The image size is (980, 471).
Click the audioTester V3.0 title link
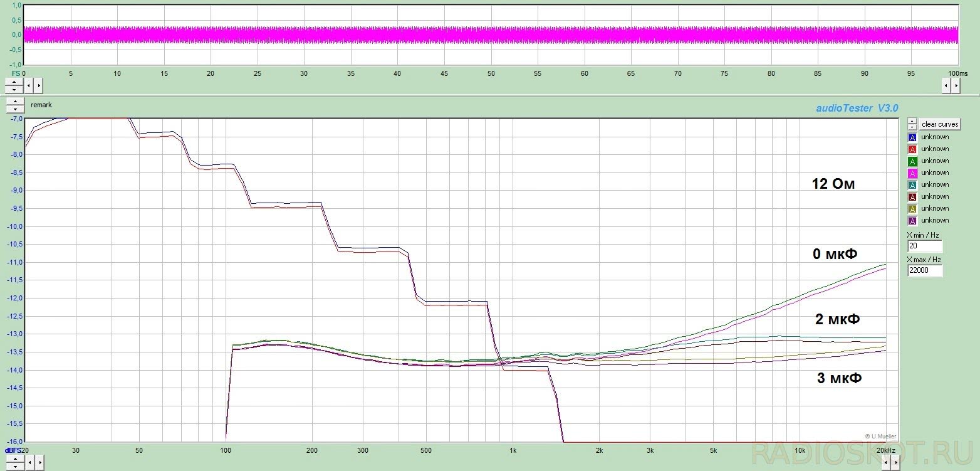tap(857, 108)
